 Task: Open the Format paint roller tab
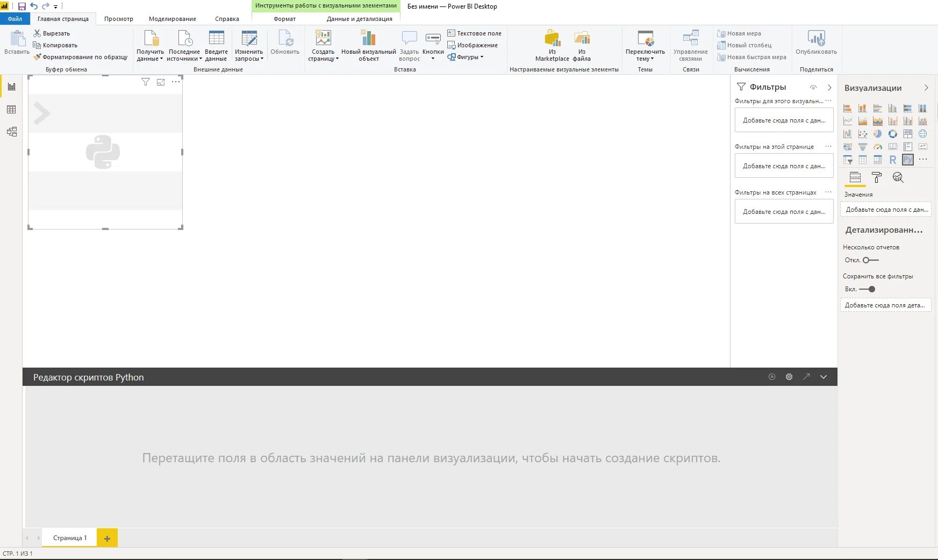(x=877, y=177)
